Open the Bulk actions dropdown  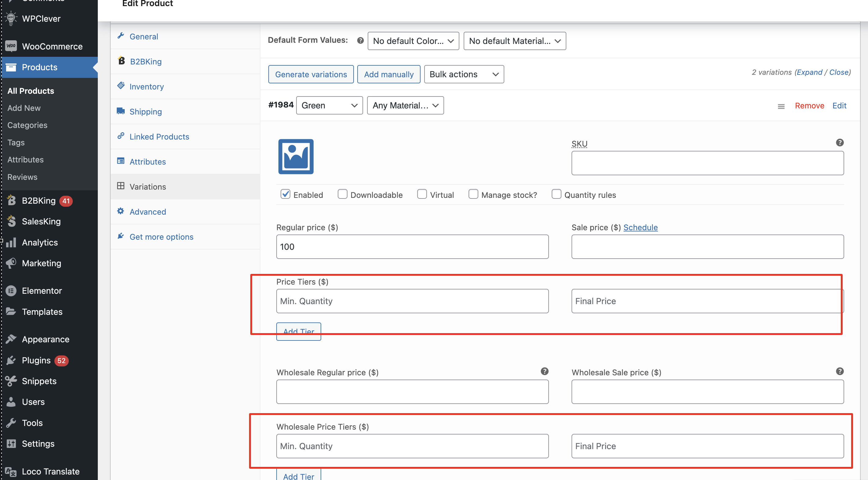pyautogui.click(x=464, y=74)
